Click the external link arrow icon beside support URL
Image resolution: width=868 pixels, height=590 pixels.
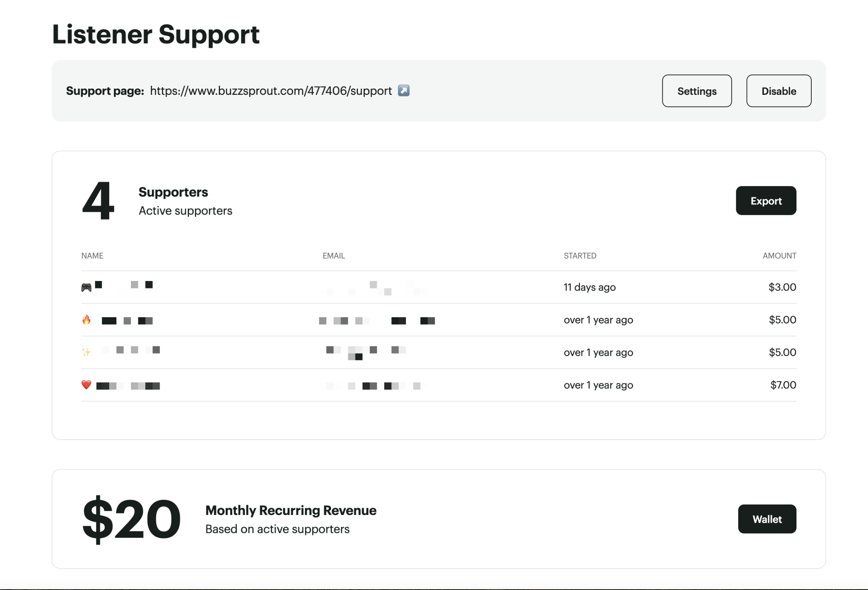404,91
